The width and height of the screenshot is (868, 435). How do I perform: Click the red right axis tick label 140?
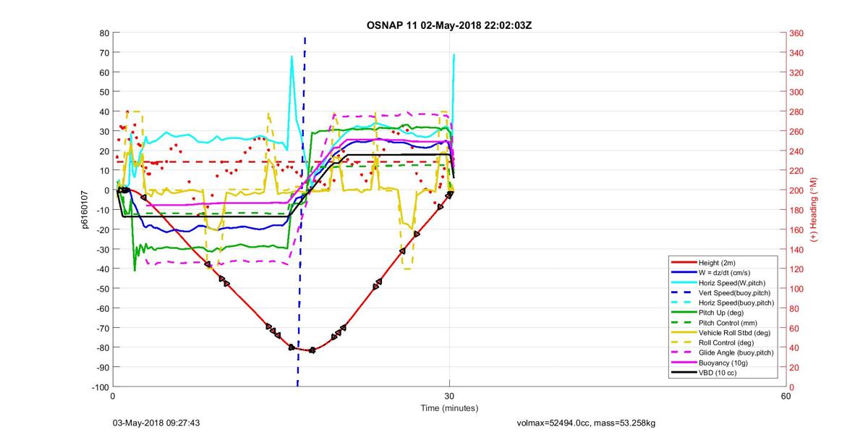tap(796, 250)
